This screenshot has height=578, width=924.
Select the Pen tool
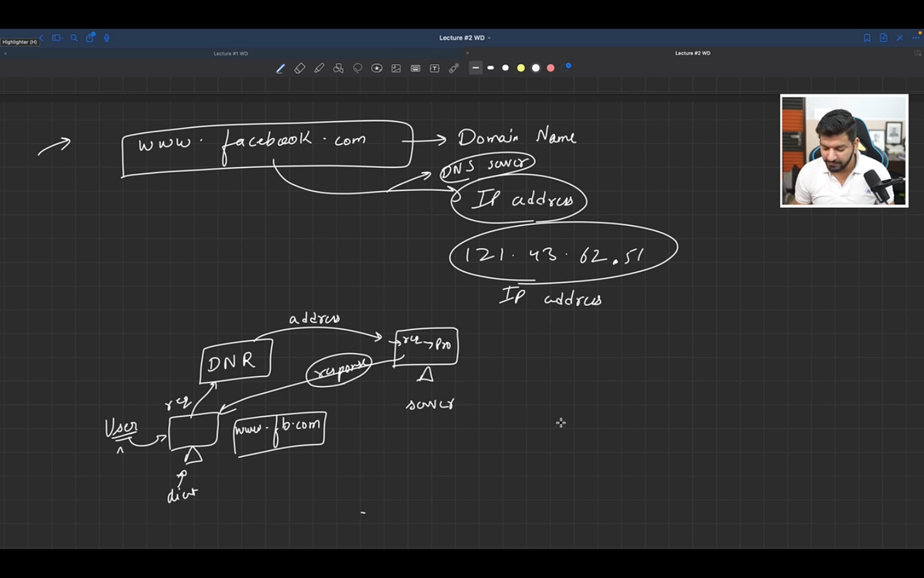point(280,68)
